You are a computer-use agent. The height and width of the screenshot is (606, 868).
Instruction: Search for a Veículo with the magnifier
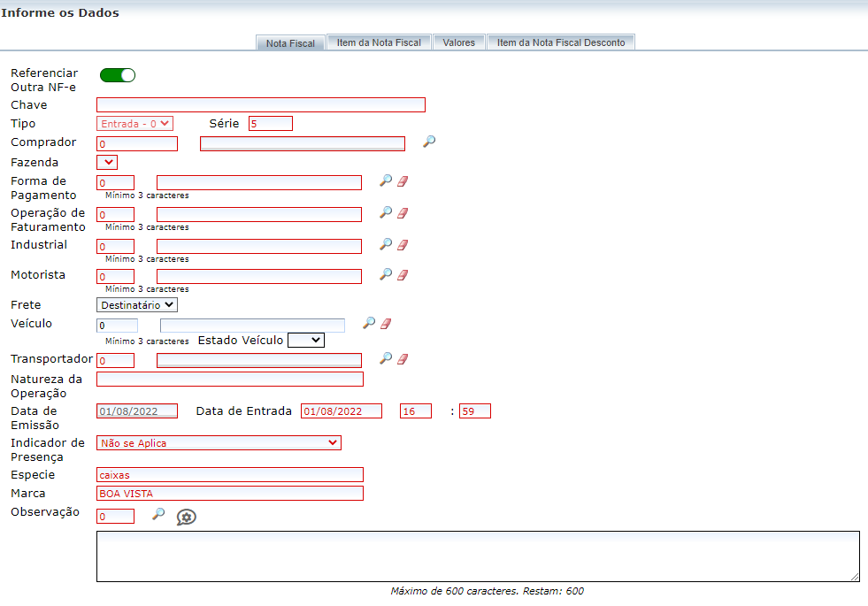(x=368, y=323)
